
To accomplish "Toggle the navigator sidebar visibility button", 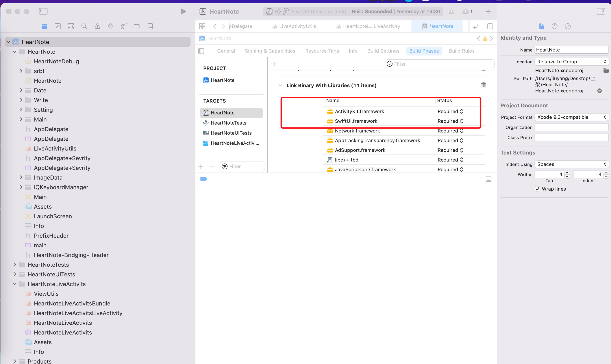I will point(43,11).
